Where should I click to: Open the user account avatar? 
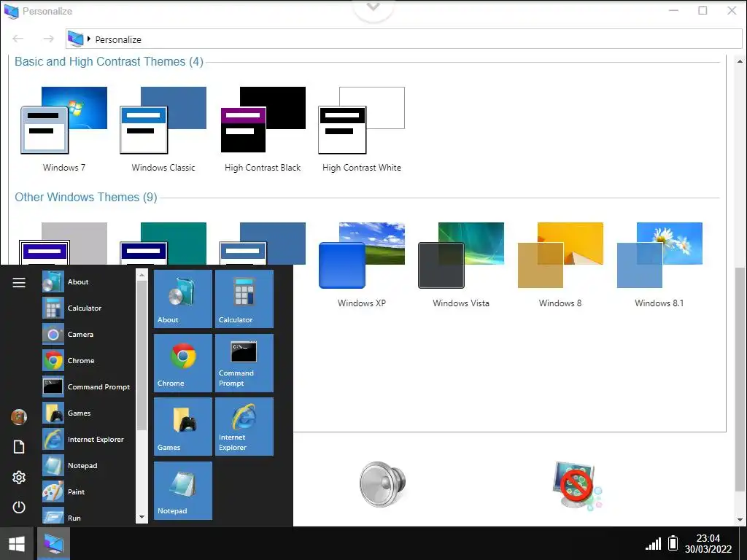(x=19, y=416)
